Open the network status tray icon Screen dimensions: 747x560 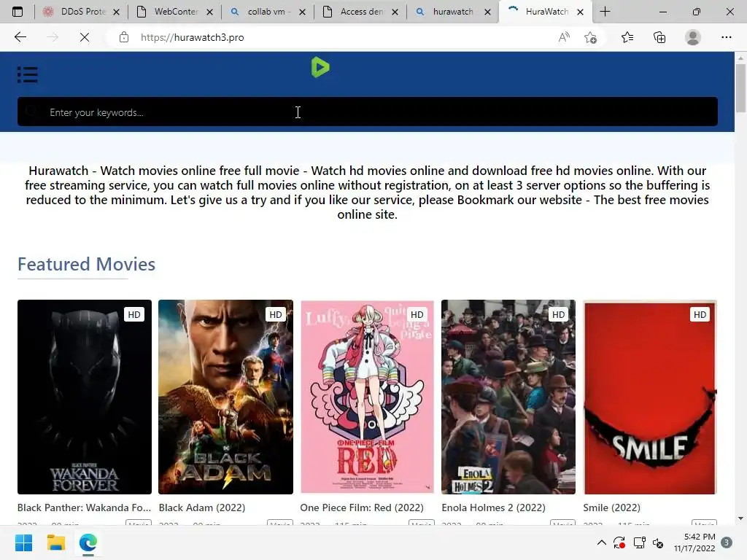[x=639, y=542]
